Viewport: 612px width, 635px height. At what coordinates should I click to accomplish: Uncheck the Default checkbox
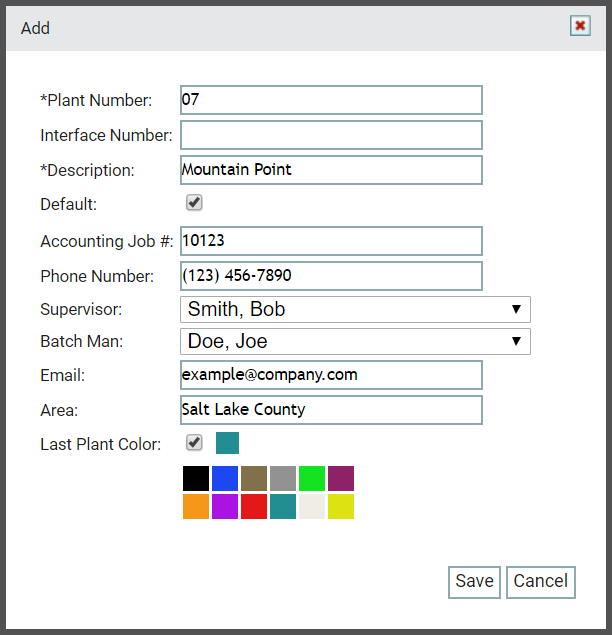pyautogui.click(x=194, y=202)
